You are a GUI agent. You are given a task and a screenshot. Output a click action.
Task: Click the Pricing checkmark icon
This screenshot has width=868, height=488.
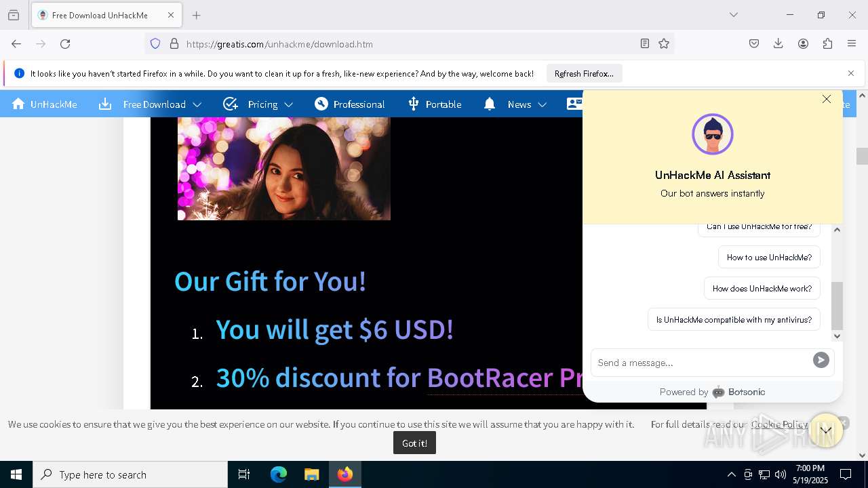pos(231,104)
